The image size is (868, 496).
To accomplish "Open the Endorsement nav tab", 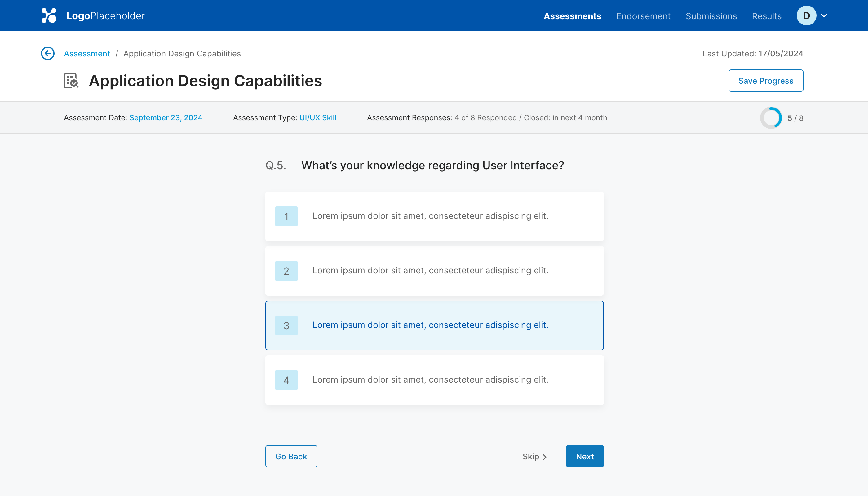I will tap(643, 16).
